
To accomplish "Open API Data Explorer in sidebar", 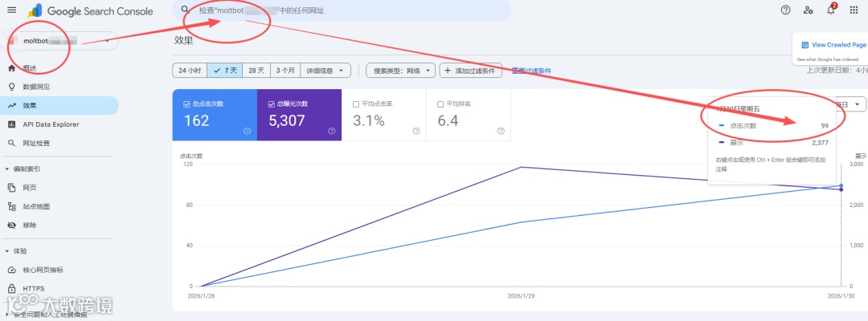I will (59, 124).
